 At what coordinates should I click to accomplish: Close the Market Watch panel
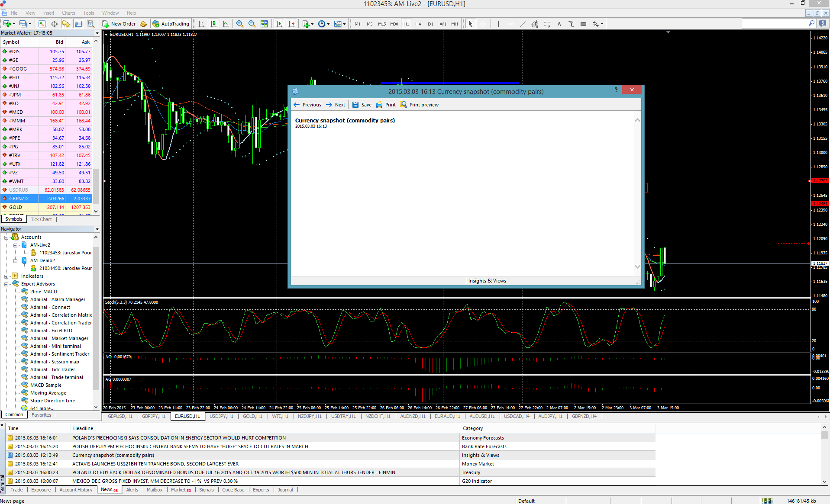tap(97, 33)
